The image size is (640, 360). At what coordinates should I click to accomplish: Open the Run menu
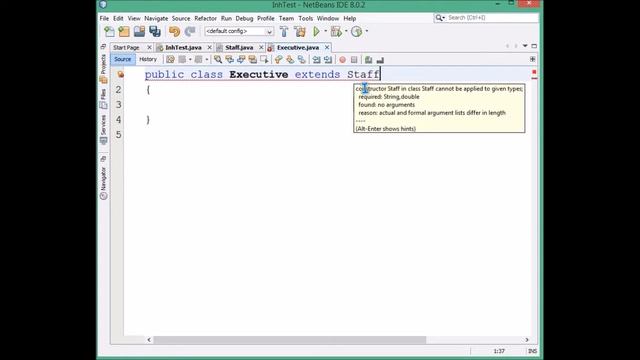[x=226, y=18]
